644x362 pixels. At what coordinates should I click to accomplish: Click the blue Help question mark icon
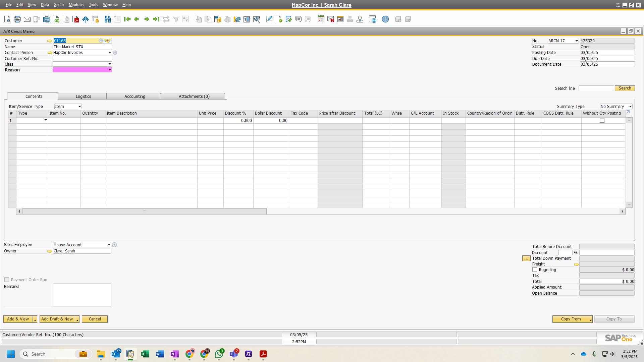tap(385, 19)
